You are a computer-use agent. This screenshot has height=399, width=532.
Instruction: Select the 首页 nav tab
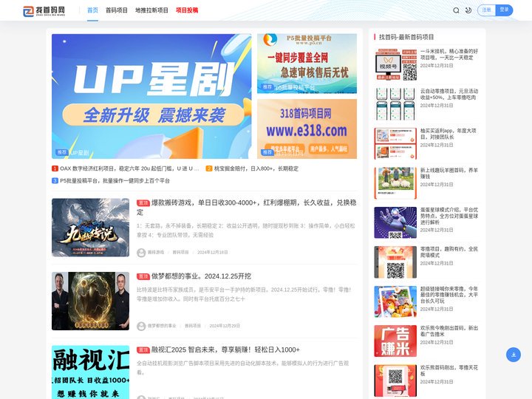click(x=92, y=10)
